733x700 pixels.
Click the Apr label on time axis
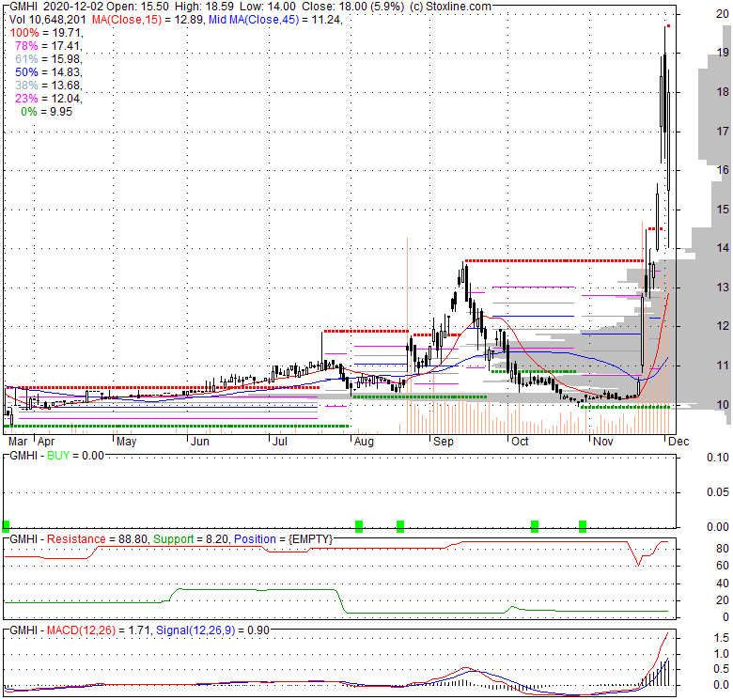pyautogui.click(x=46, y=442)
